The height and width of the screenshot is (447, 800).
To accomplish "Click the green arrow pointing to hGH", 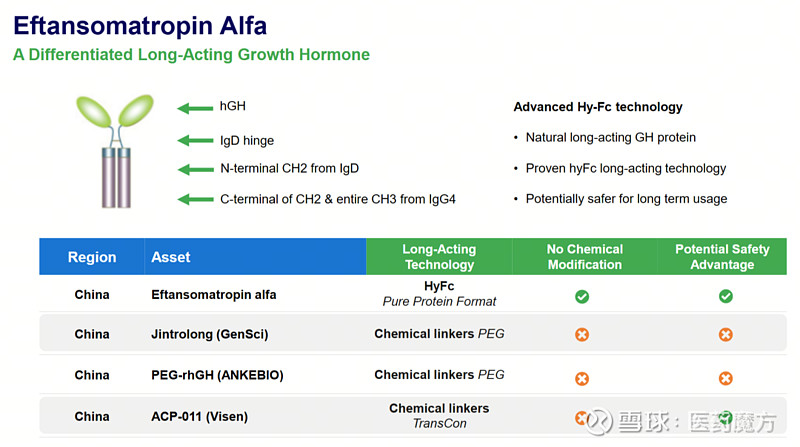I will pyautogui.click(x=194, y=108).
